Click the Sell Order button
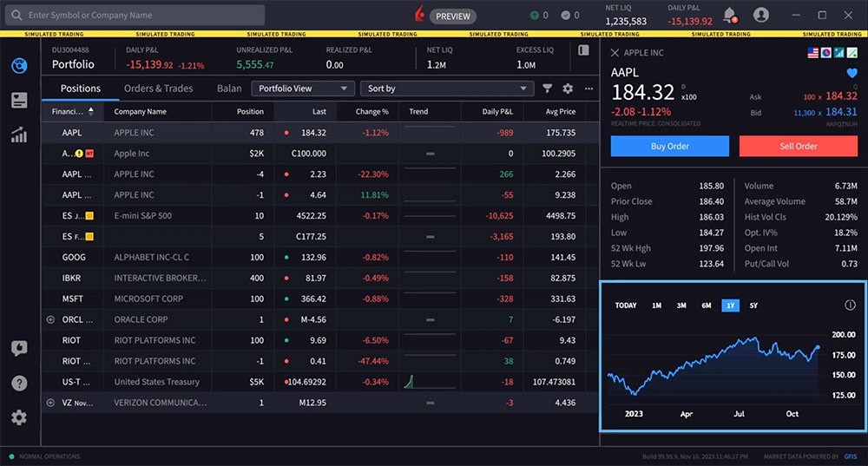The width and height of the screenshot is (868, 466). pos(798,146)
